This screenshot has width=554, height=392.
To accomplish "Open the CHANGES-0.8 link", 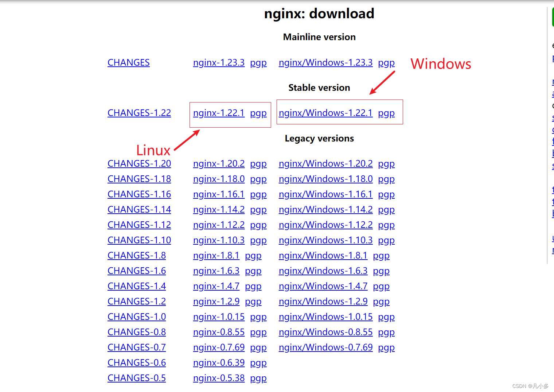I will coord(137,332).
